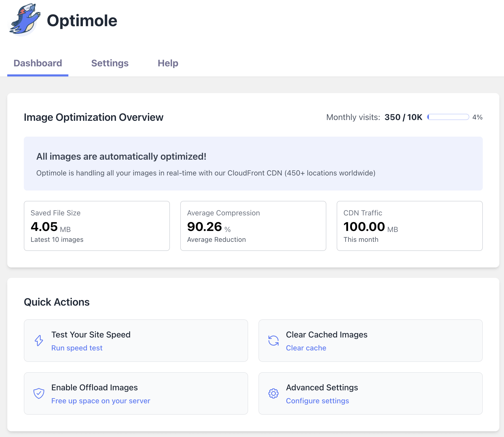Screen dimensions: 504x437
Task: Click the Enable Offload Images card title
Action: click(x=95, y=387)
